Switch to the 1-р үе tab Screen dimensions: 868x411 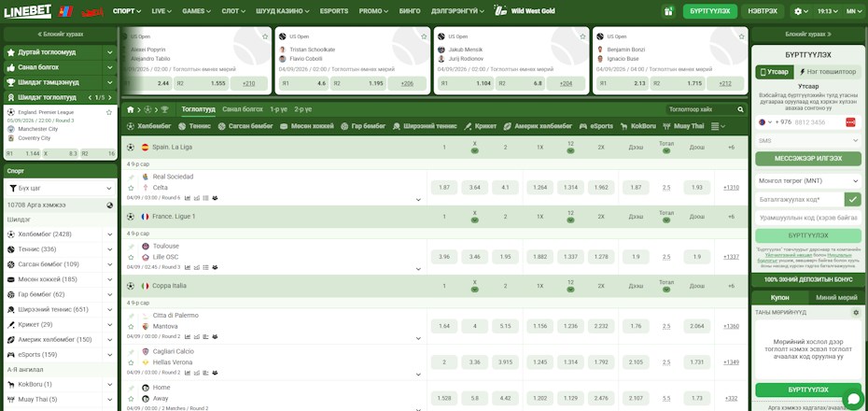278,109
